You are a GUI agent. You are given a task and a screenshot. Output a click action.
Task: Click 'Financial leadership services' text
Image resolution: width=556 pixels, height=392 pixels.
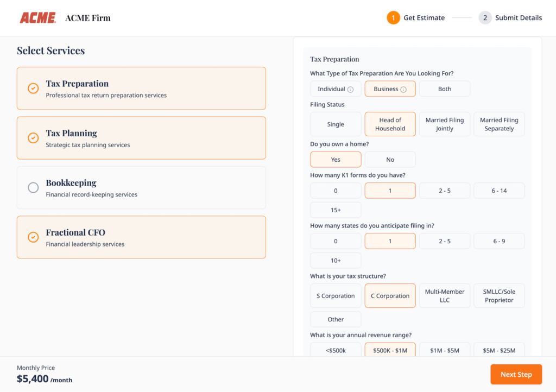pyautogui.click(x=85, y=244)
